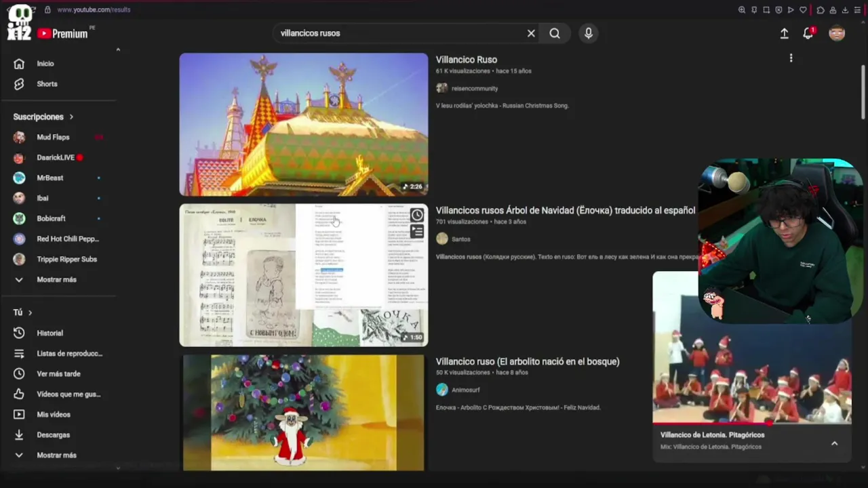Open the browser easy setup sliders icon
868x488 pixels.
point(857,10)
